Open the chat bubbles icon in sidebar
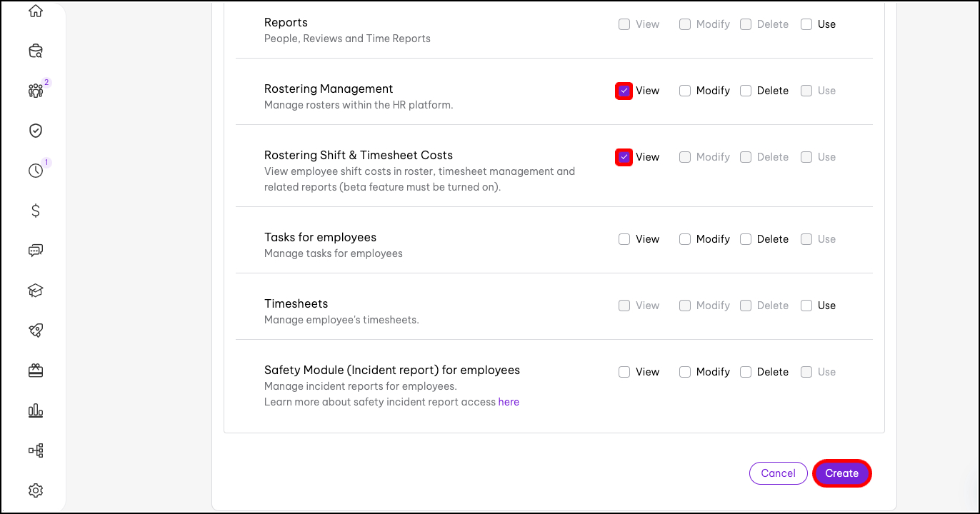 (x=36, y=251)
